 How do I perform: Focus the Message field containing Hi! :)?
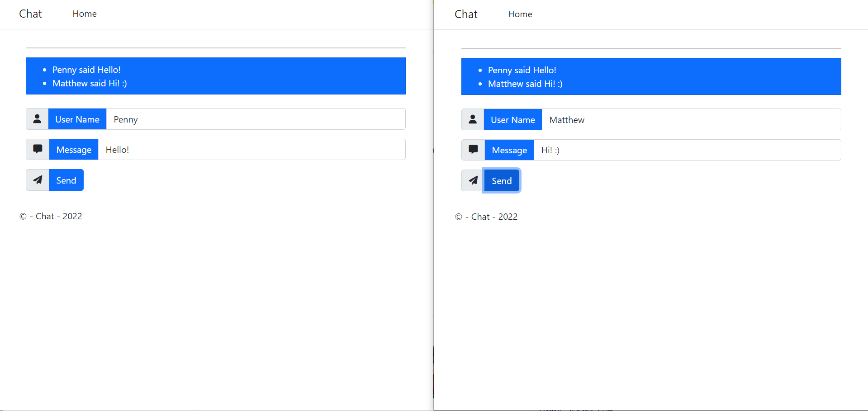coord(687,150)
